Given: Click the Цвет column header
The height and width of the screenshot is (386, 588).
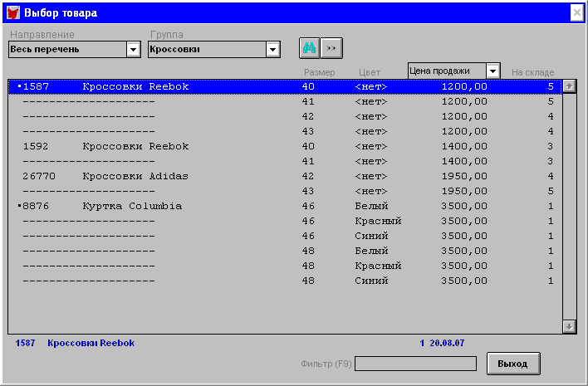Looking at the screenshot, I should coord(370,72).
